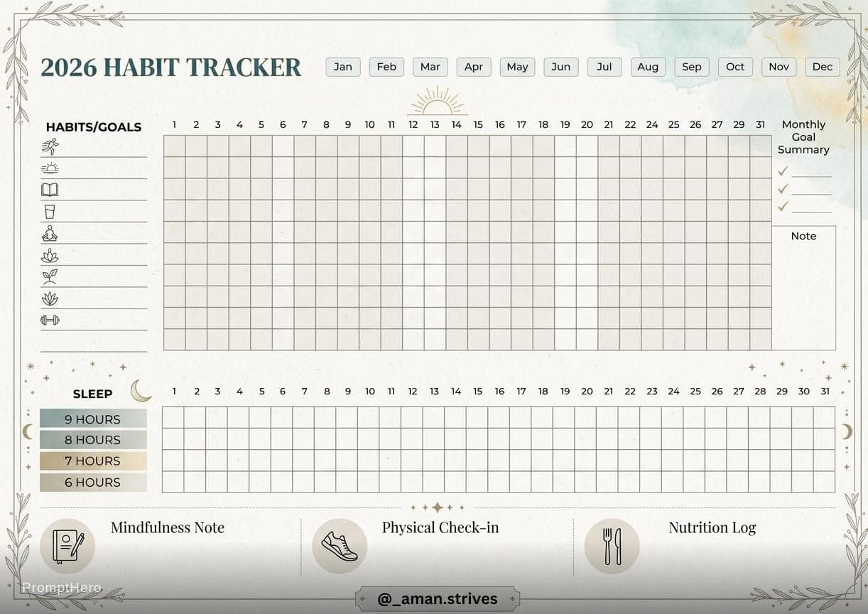
Task: Choose the Dec month button
Action: (x=823, y=67)
